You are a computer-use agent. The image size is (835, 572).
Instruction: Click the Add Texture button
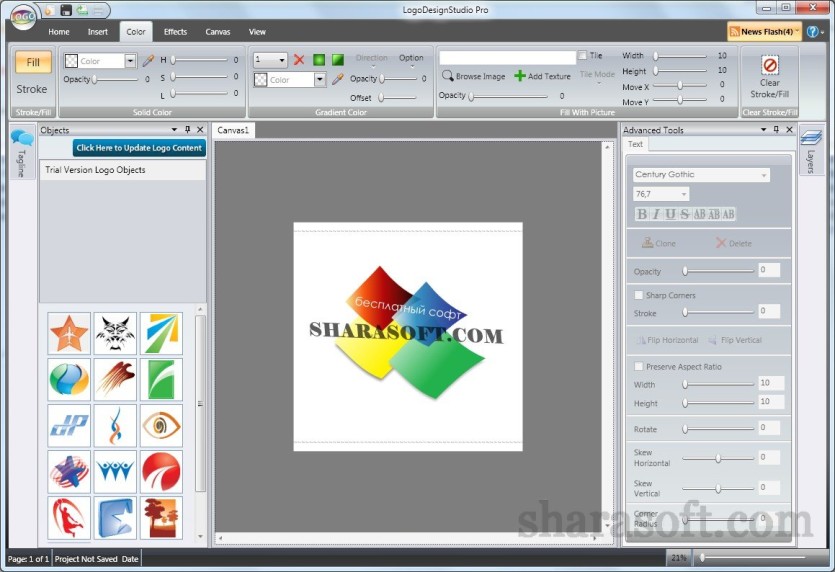[542, 76]
